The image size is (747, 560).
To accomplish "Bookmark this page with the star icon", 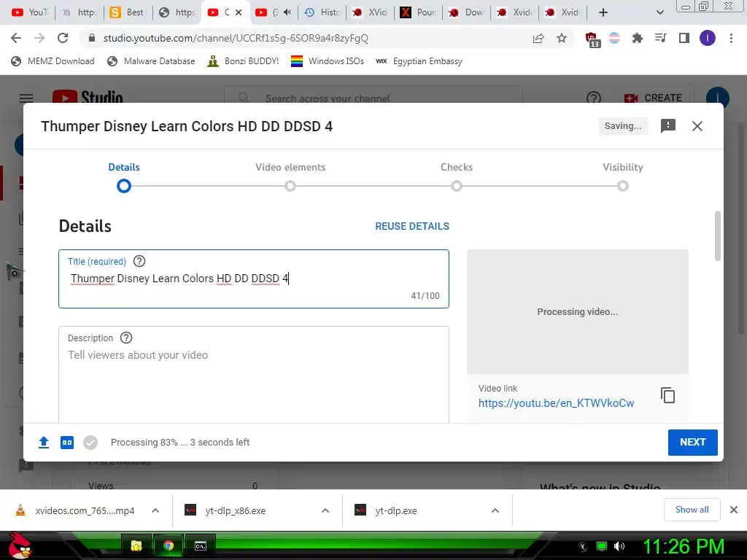I will 562,38.
